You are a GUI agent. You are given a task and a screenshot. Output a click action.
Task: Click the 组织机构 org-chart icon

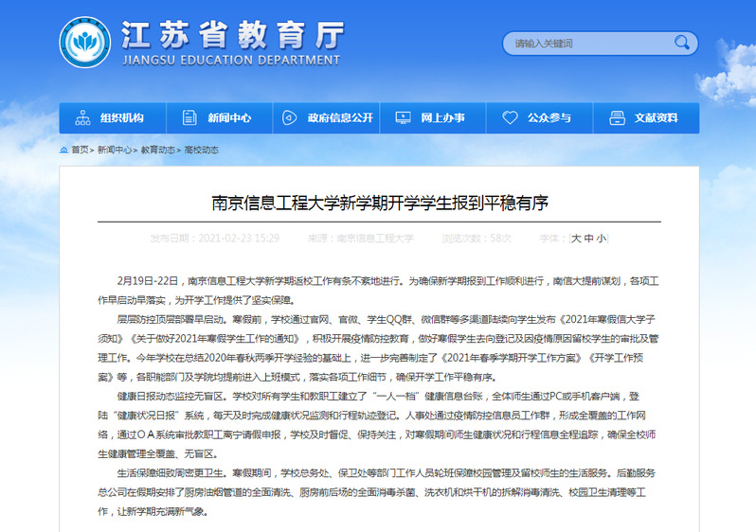pos(82,118)
